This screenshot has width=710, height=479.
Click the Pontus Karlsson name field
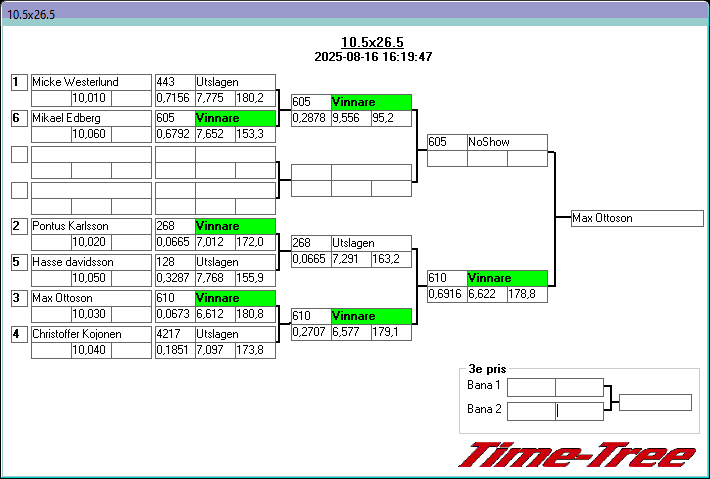[91, 226]
